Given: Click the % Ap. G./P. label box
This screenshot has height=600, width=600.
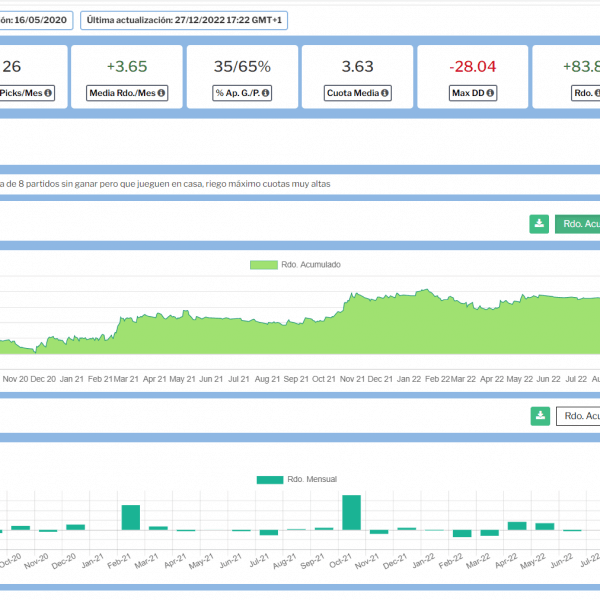Looking at the screenshot, I should click(x=242, y=93).
